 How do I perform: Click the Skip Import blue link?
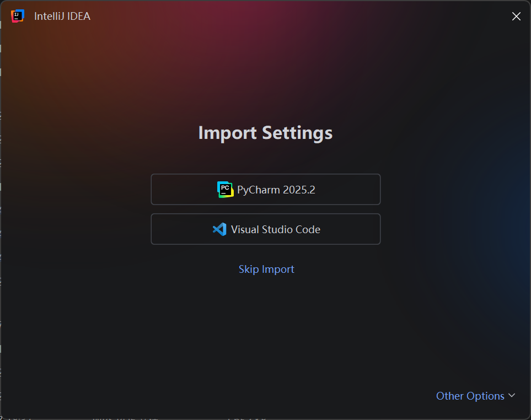pos(266,269)
